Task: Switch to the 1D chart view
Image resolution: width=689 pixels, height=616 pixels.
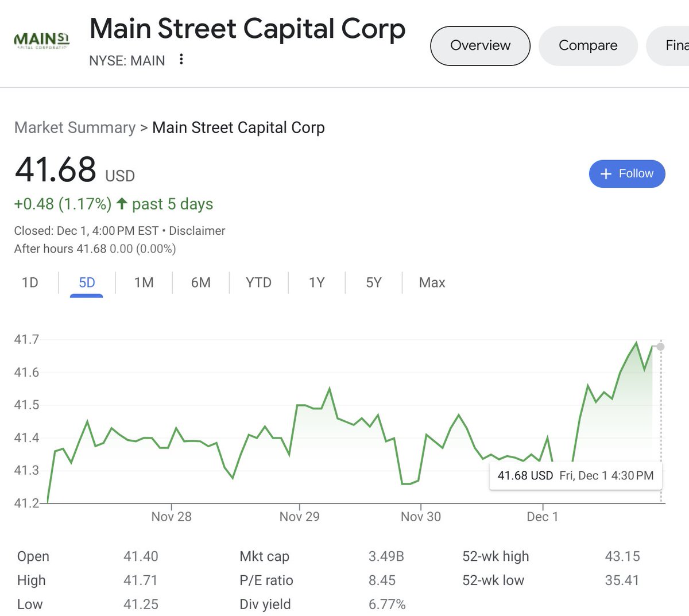Action: coord(30,282)
